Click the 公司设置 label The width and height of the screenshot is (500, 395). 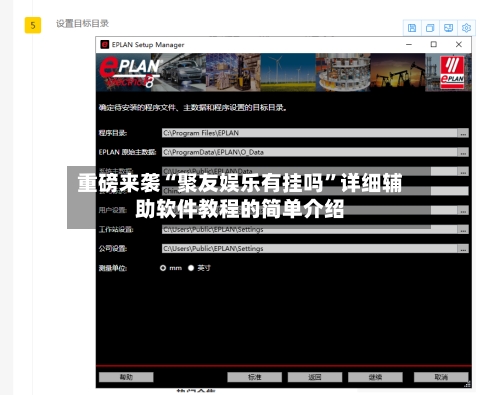pyautogui.click(x=113, y=249)
